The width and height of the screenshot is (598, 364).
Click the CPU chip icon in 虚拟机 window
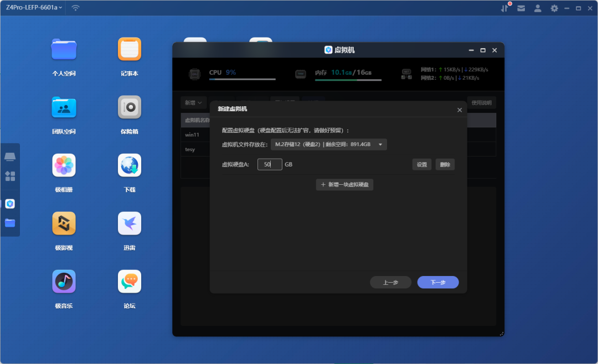click(x=194, y=74)
